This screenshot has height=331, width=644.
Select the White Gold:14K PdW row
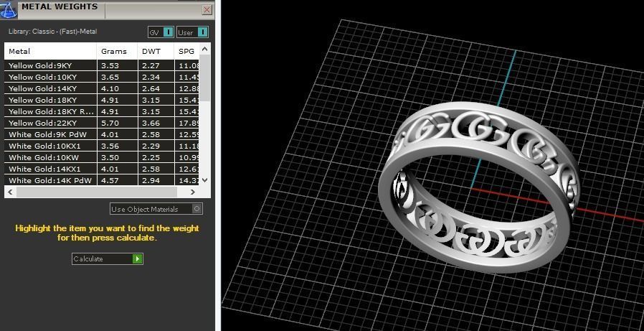tap(102, 180)
